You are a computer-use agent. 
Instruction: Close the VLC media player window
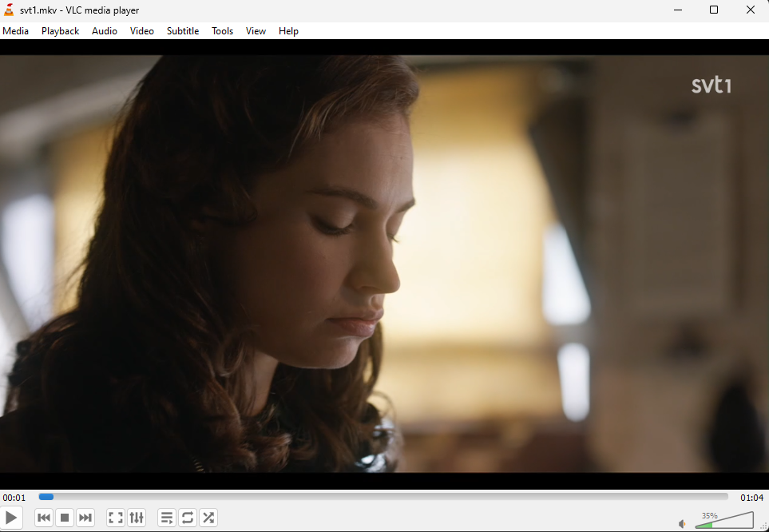(x=751, y=10)
